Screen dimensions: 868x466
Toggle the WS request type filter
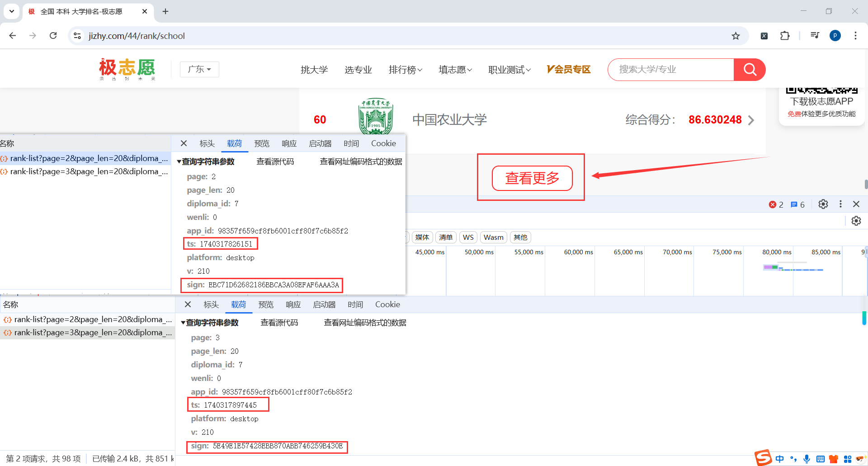(x=468, y=238)
